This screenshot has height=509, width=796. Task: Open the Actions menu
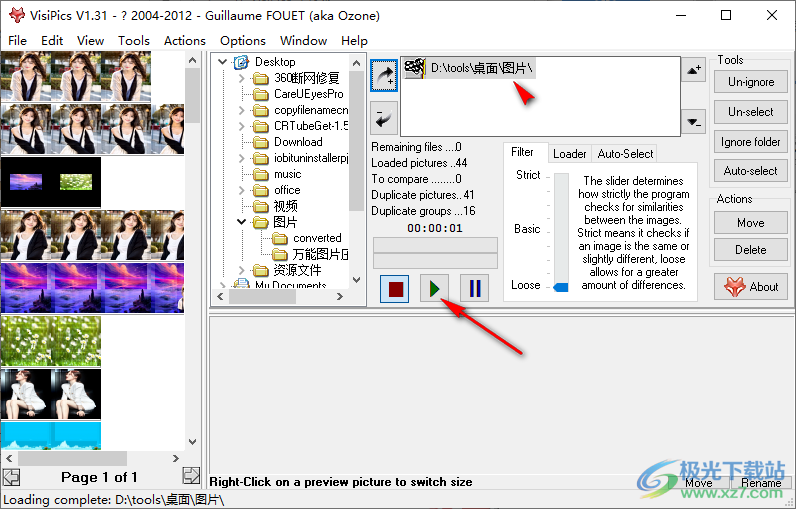click(185, 41)
